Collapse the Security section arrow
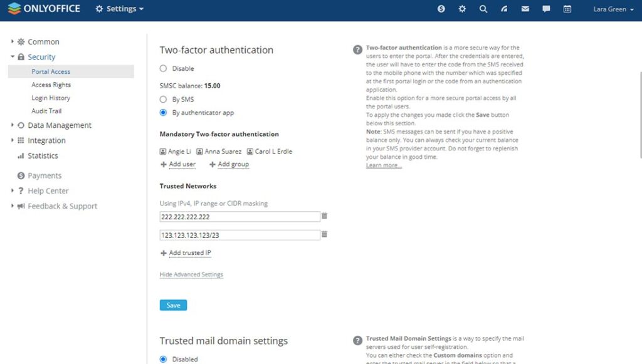 [x=13, y=56]
